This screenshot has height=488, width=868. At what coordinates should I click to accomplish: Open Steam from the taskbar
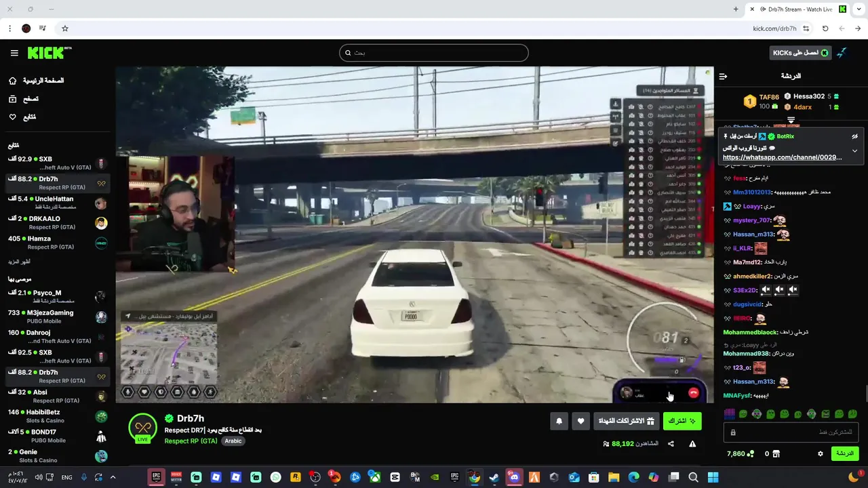click(x=494, y=477)
